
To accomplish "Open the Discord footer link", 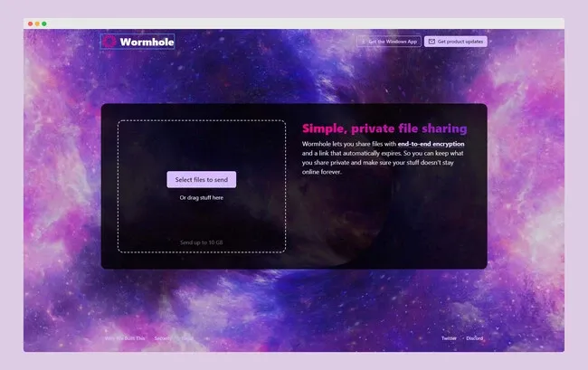I will click(x=475, y=338).
